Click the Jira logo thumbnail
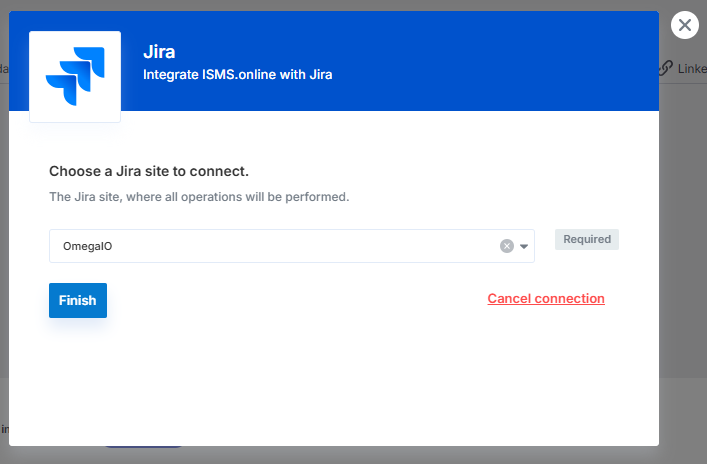Viewport: 707px width, 464px height. pos(75,76)
